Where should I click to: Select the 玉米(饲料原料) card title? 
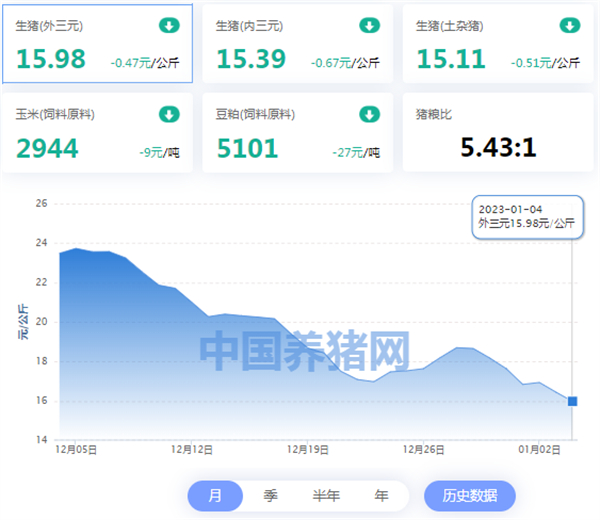(x=55, y=114)
